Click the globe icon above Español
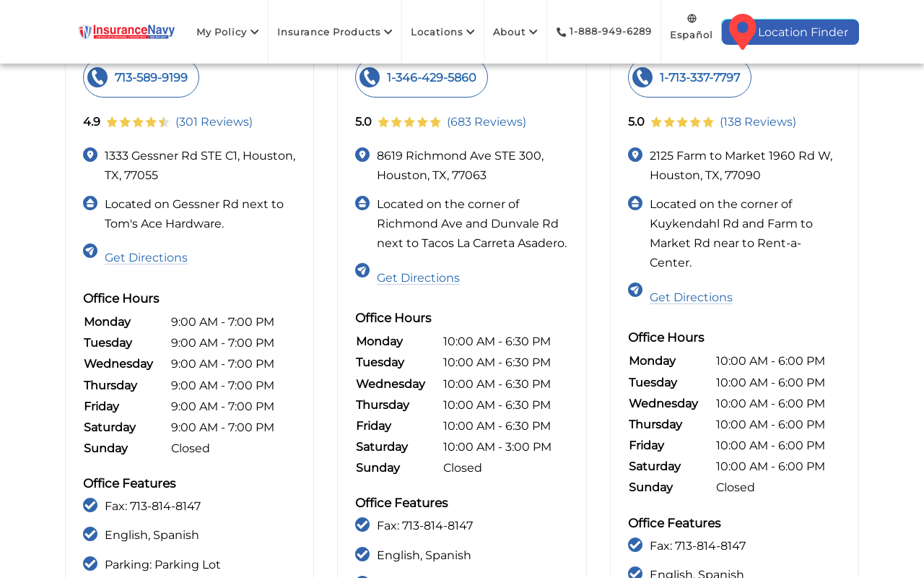 (692, 19)
